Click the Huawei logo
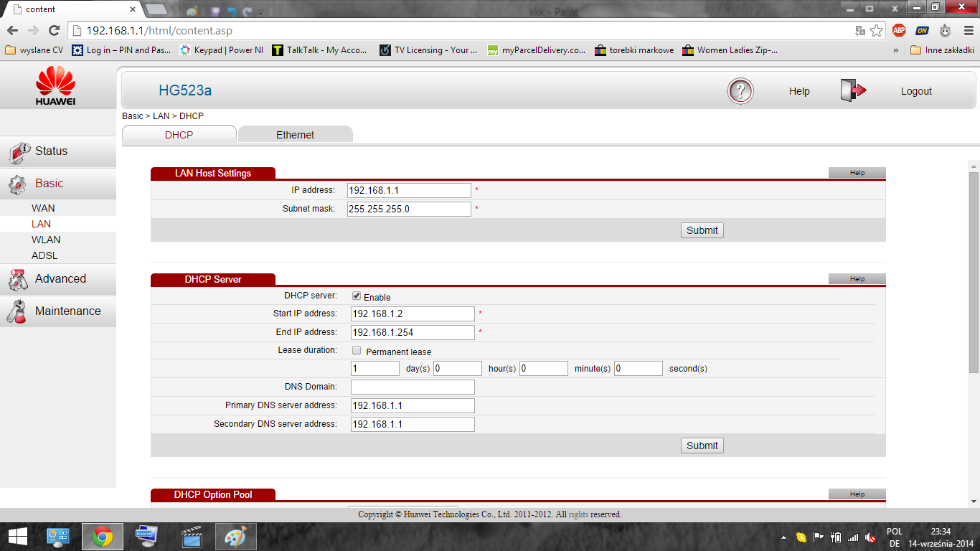Screen dimensions: 980x551 (x=58, y=84)
